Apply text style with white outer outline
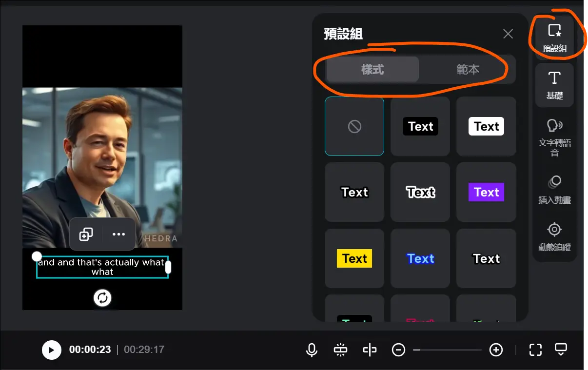The width and height of the screenshot is (588, 370). [420, 192]
